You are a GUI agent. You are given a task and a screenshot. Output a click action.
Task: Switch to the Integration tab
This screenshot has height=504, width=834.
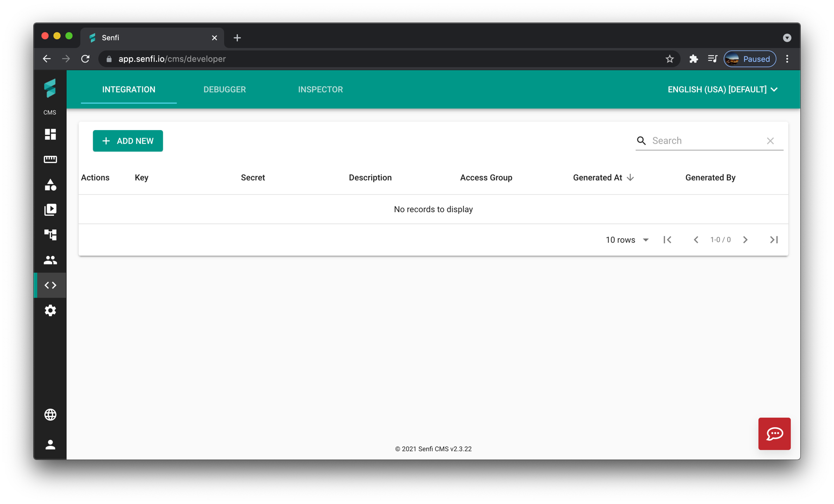click(129, 90)
